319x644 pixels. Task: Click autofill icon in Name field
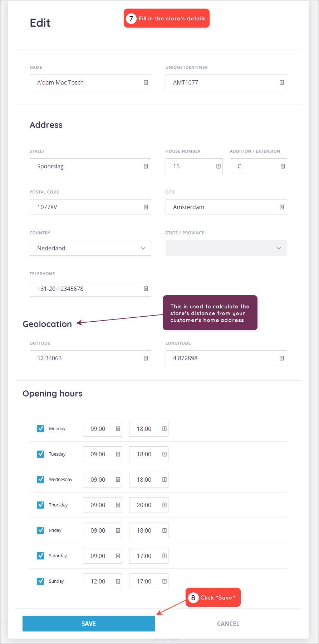coord(146,82)
